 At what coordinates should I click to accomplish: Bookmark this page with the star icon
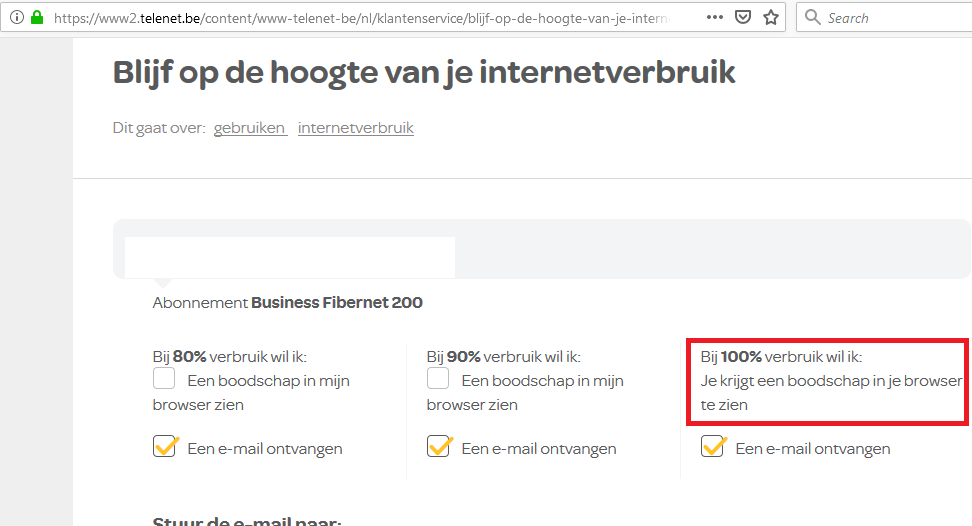(770, 17)
